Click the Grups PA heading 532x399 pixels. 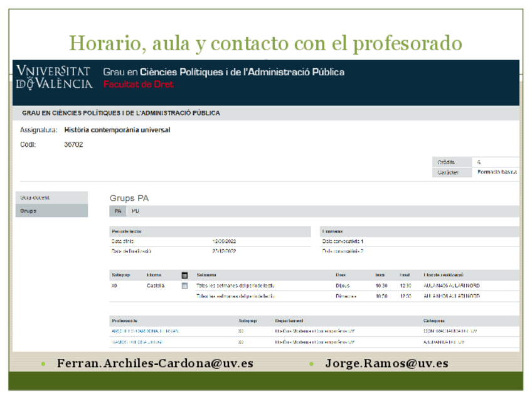[129, 198]
